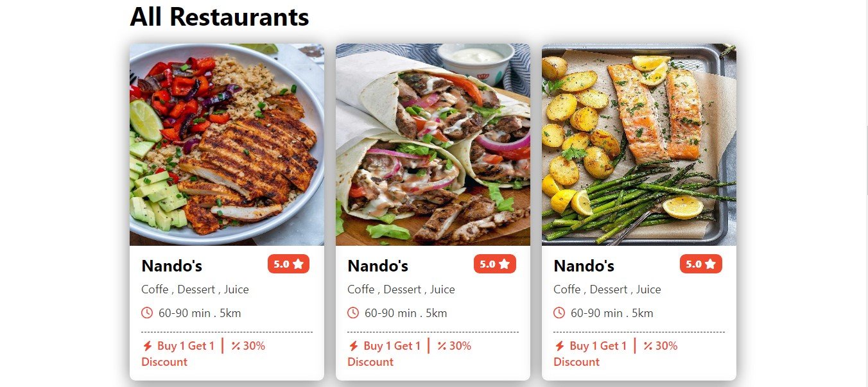Click the lightning bolt icon on the first card
Image resolution: width=868 pixels, height=387 pixels.
click(148, 346)
